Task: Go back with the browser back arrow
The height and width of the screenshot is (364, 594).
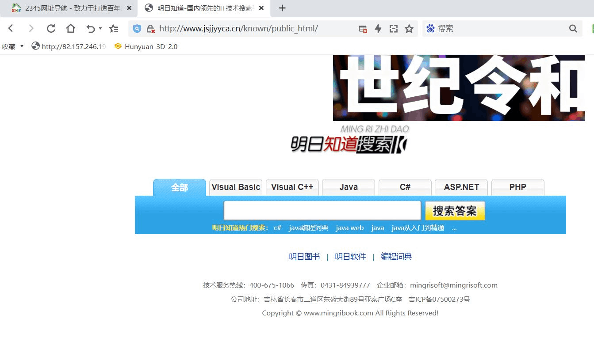Action: point(11,29)
